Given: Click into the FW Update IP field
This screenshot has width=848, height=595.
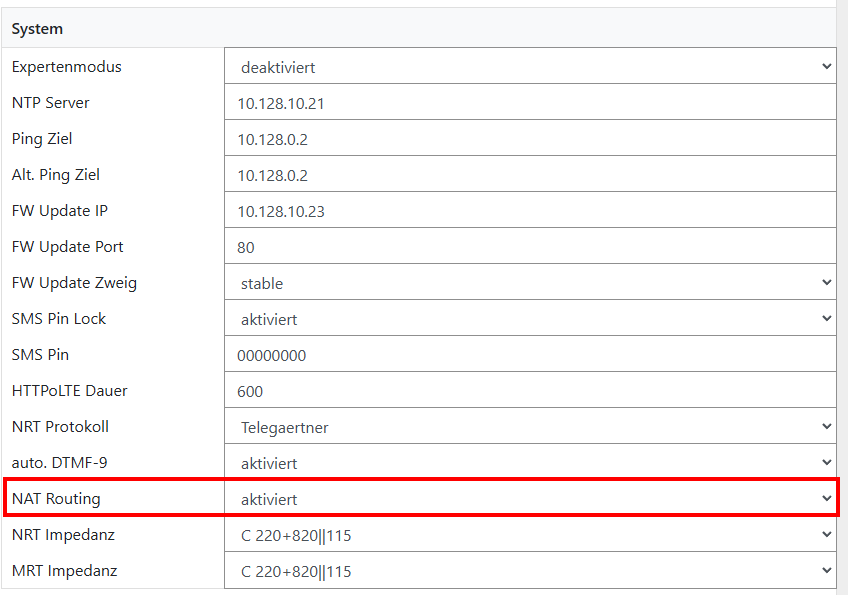Looking at the screenshot, I should click(x=530, y=211).
